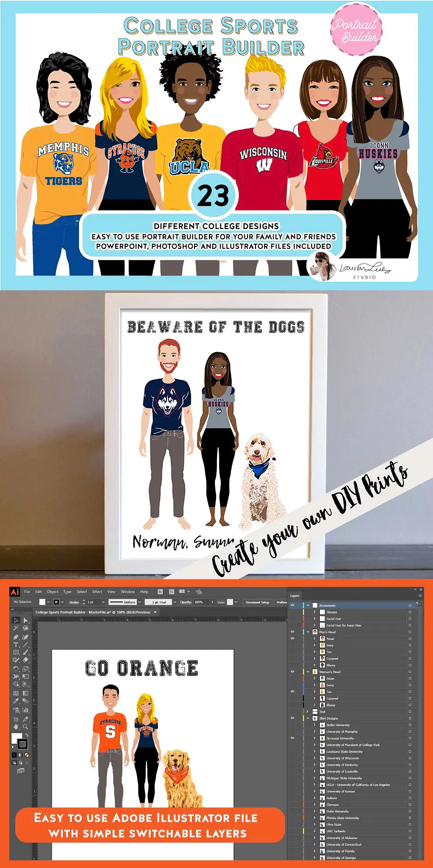Open Adobe Stock via St icon
This screenshot has width=433, height=868.
point(171,592)
